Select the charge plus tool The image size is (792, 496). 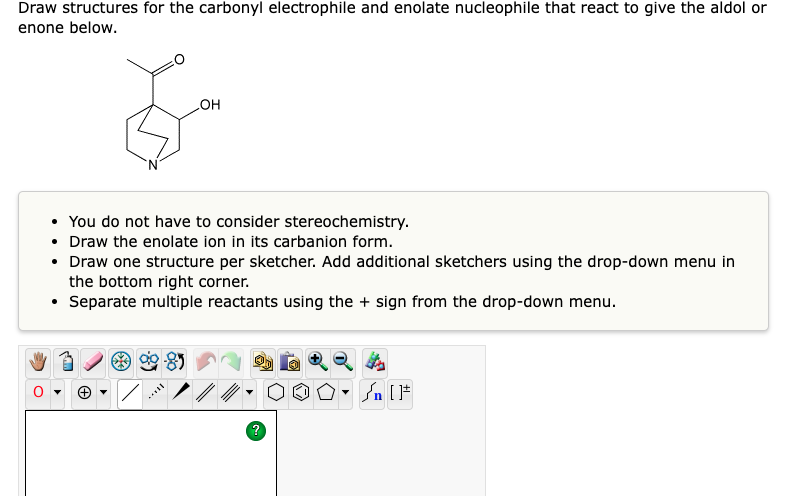tap(84, 392)
